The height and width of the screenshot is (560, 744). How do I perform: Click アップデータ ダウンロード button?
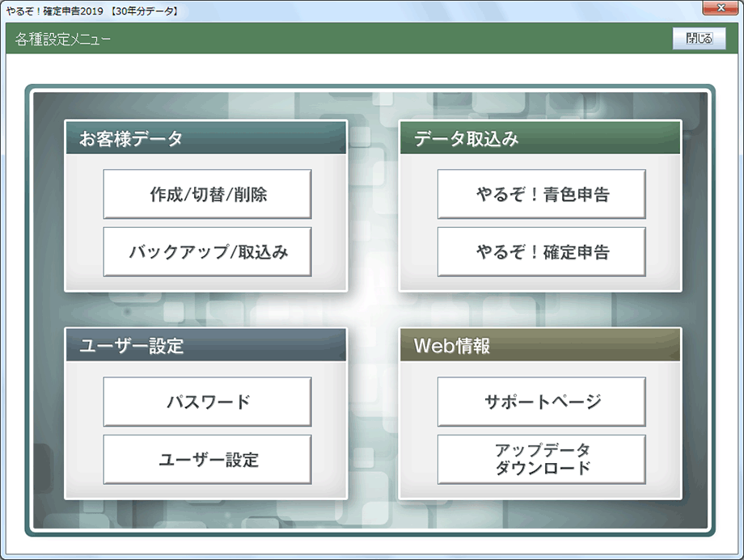(x=541, y=460)
